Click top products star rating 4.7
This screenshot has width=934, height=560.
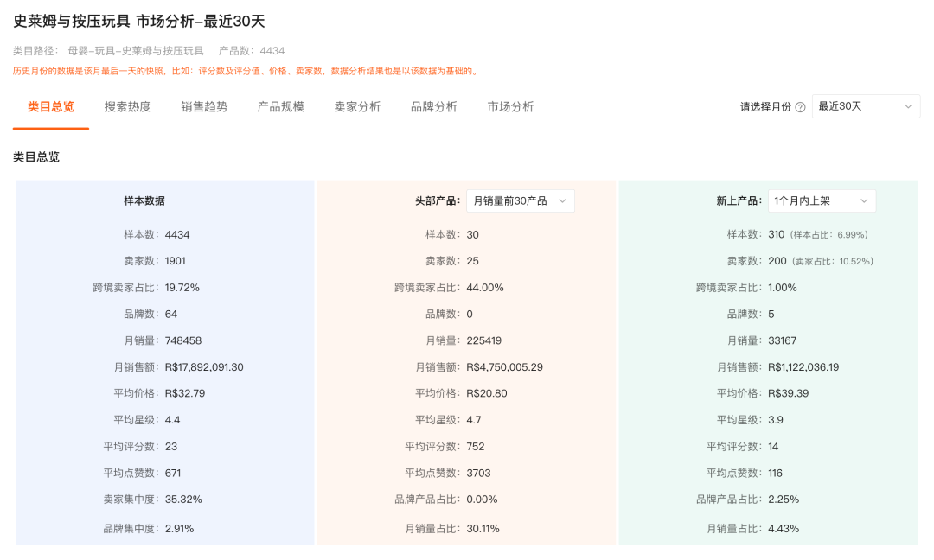(474, 420)
